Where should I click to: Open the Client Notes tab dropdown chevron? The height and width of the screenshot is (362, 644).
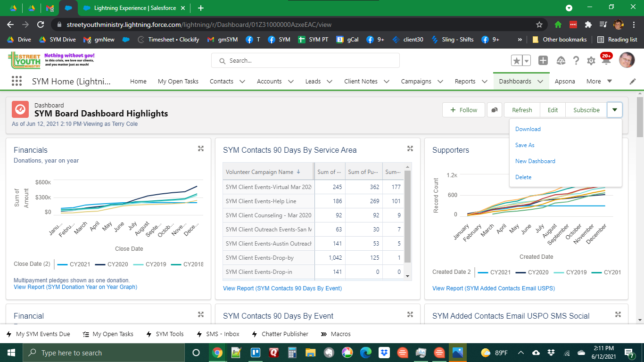point(387,81)
